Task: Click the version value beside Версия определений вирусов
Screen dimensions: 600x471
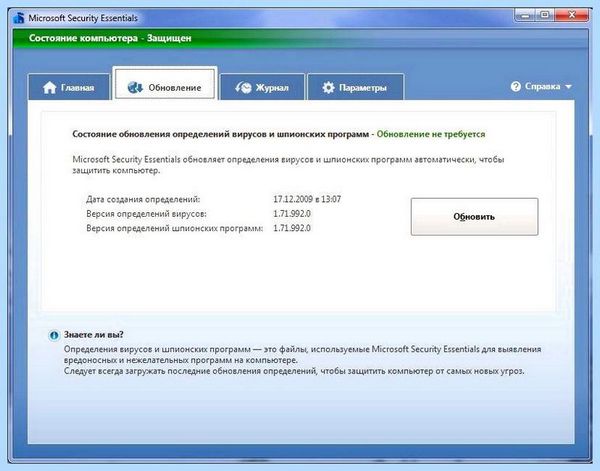Action: point(292,213)
